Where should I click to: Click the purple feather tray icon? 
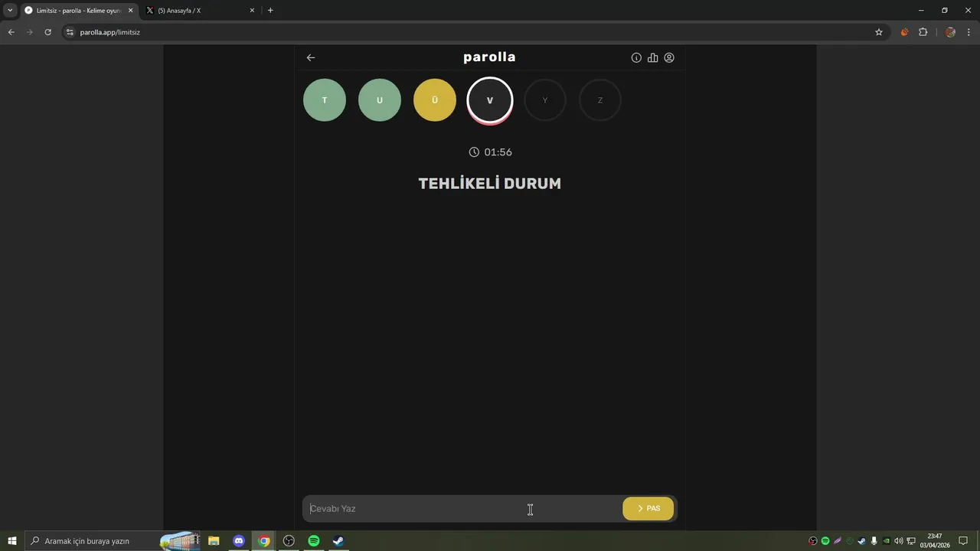[x=838, y=541]
